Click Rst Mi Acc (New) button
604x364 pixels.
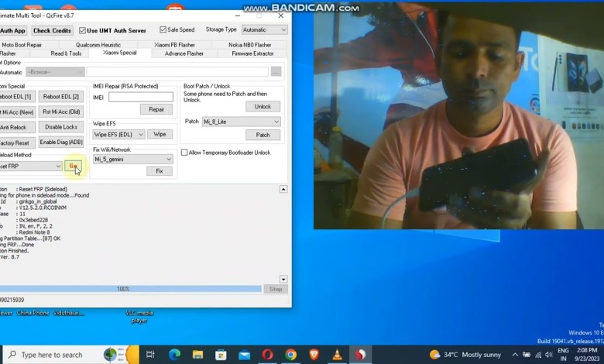[17, 112]
